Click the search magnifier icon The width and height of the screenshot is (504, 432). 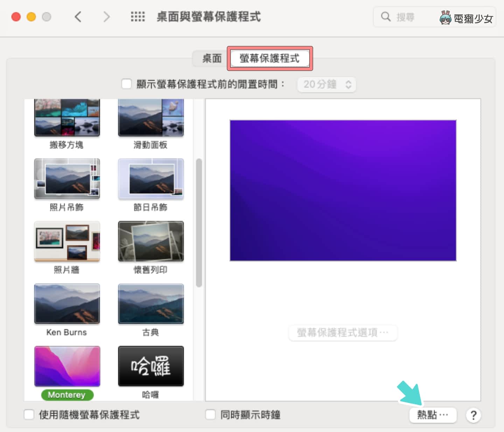[385, 16]
